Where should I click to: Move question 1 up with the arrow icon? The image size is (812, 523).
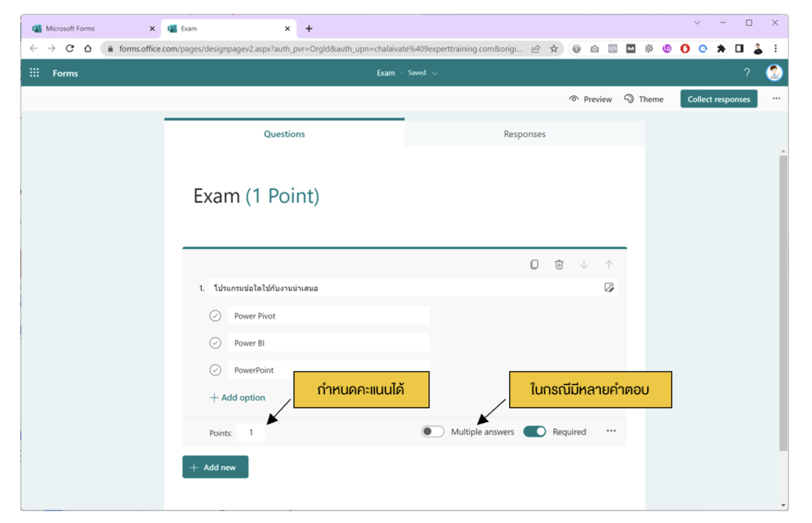pos(609,264)
